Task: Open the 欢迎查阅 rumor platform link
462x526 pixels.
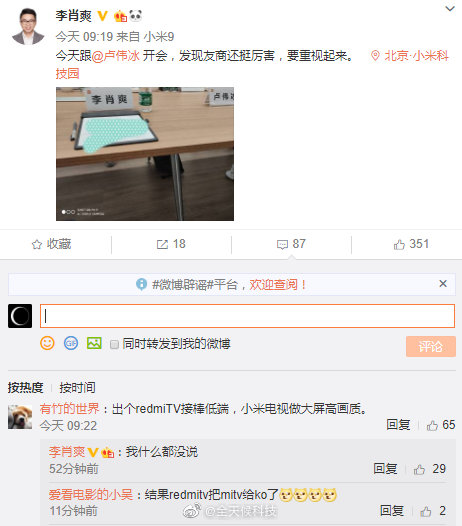Action: [277, 285]
